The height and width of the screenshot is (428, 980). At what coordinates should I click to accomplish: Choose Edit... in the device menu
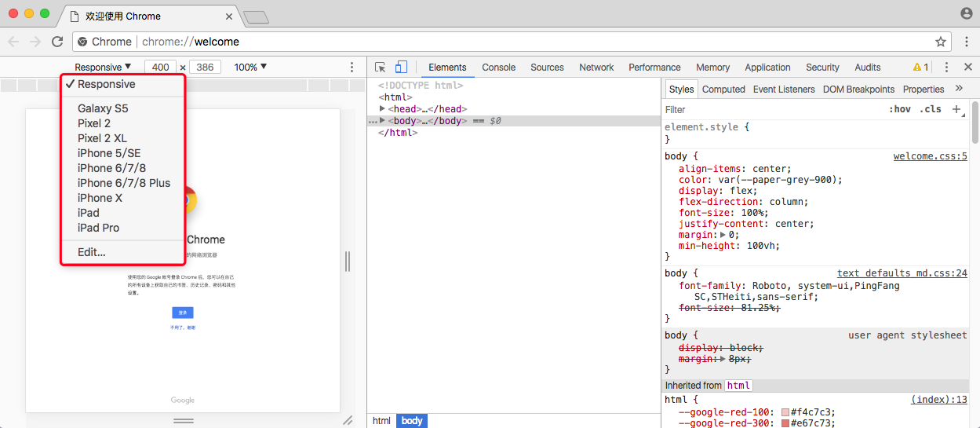point(91,252)
